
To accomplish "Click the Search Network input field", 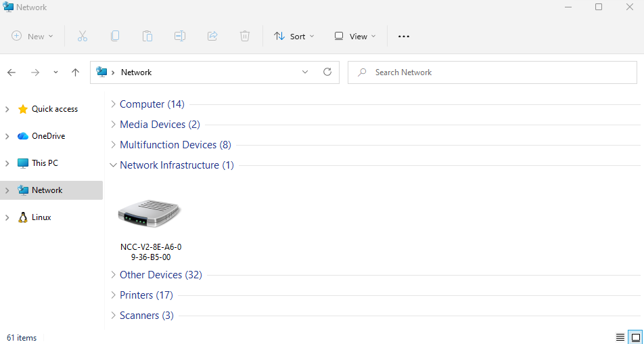I will pyautogui.click(x=492, y=72).
